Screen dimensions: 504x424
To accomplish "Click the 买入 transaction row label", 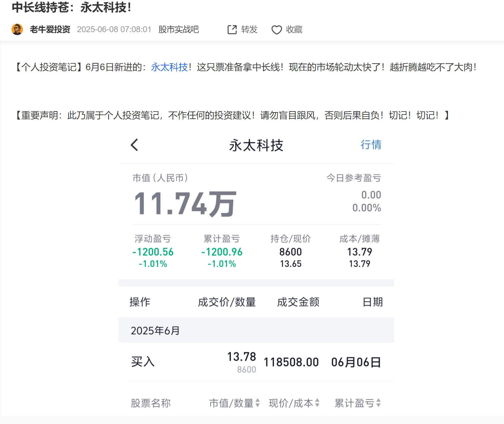I will click(x=143, y=362).
